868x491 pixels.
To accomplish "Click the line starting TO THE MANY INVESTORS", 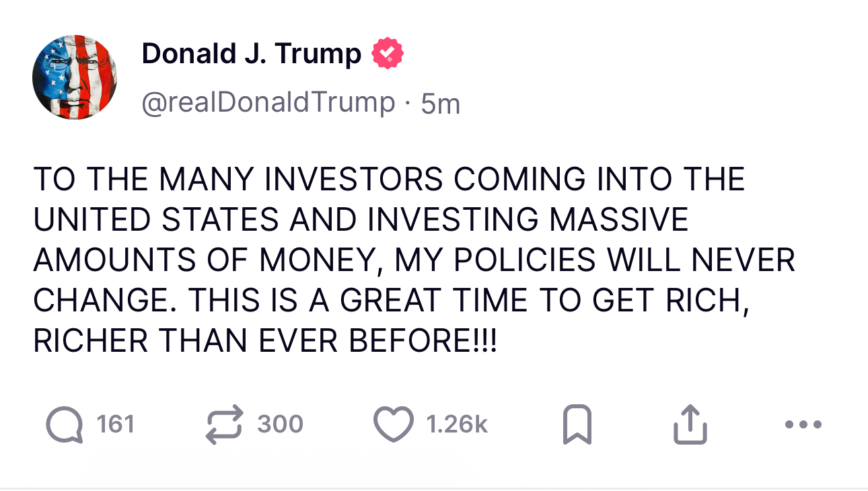I will pyautogui.click(x=389, y=180).
